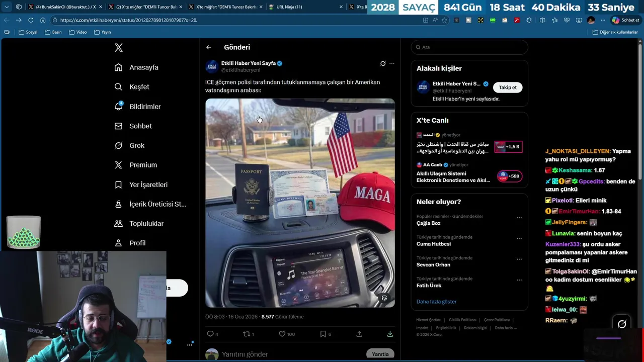Screen dimensions: 644x362
Task: Click repost icon under post
Action: (x=248, y=334)
